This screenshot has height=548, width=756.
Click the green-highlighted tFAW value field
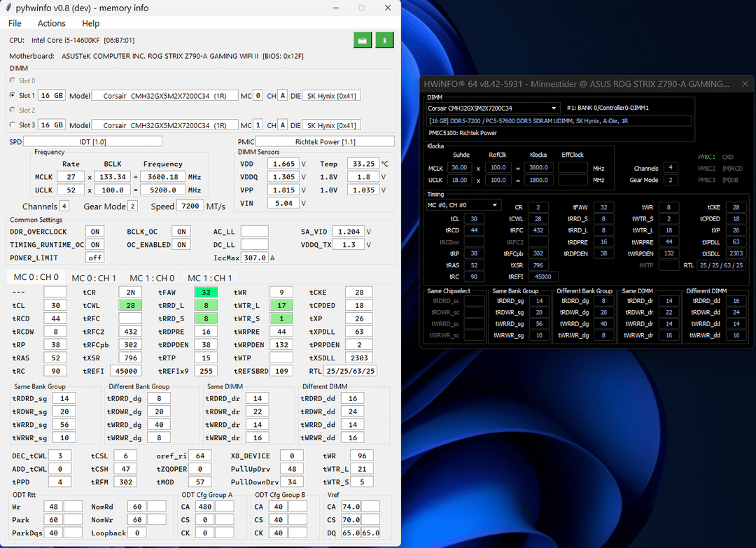(206, 293)
